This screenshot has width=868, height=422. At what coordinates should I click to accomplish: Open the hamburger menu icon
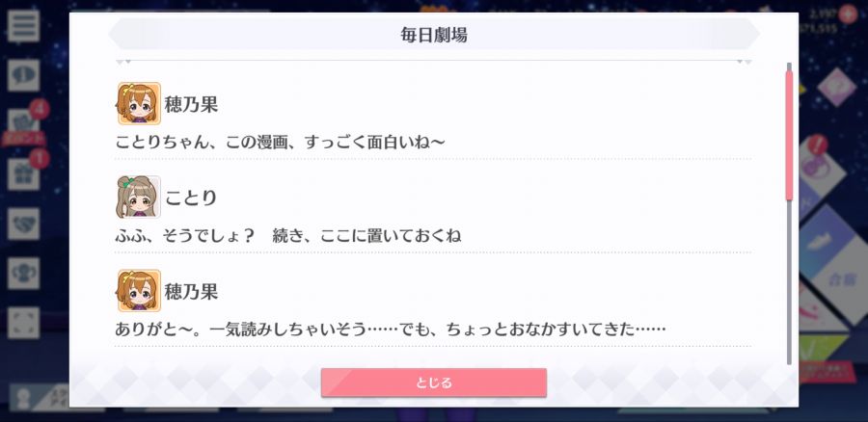23,25
